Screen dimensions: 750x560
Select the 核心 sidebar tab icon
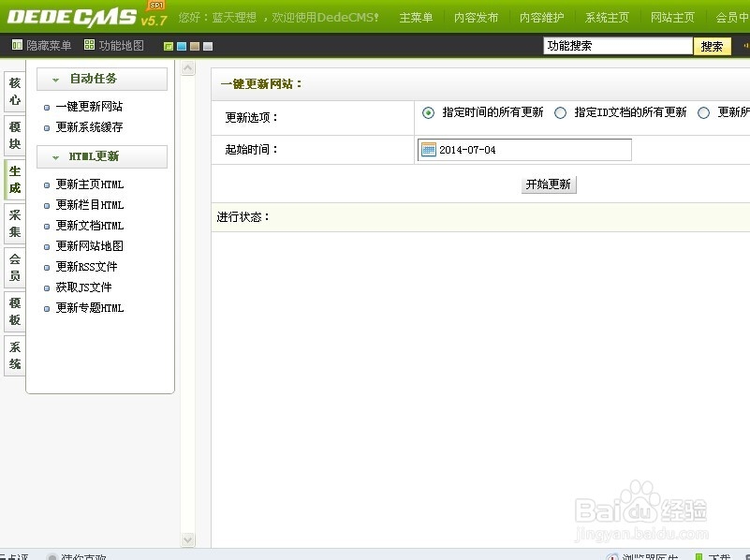point(13,90)
